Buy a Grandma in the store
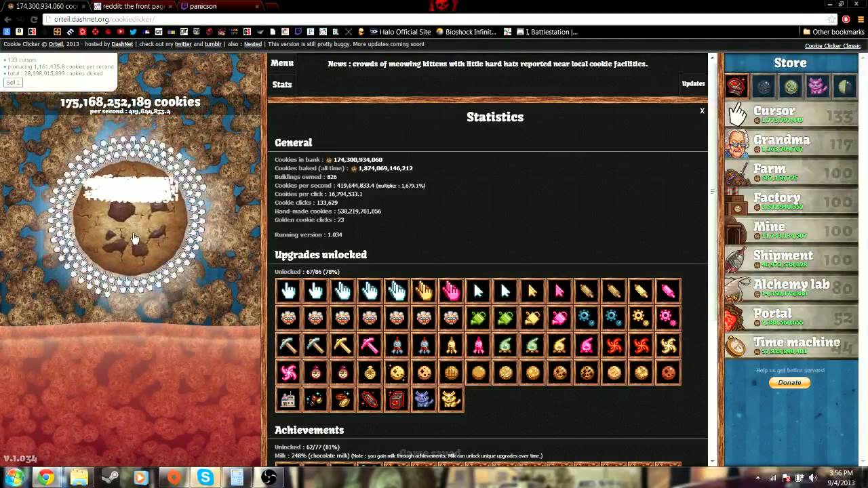The width and height of the screenshot is (868, 488). tap(790, 143)
